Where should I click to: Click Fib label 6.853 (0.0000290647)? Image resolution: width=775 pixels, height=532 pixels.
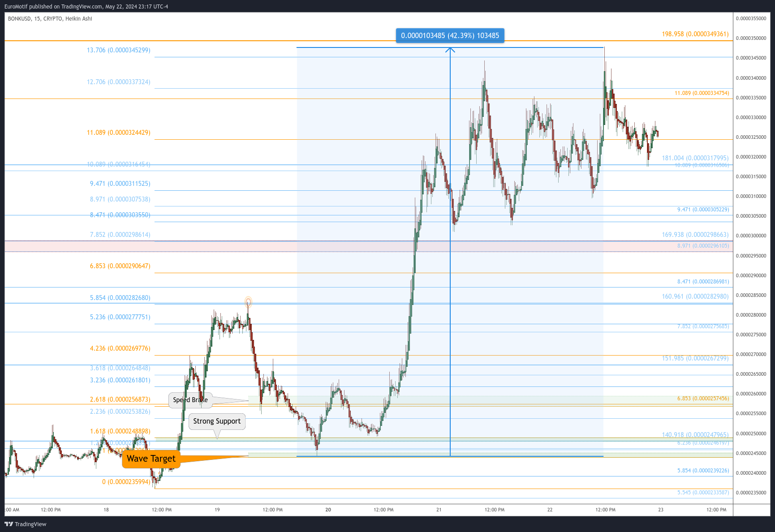click(120, 266)
